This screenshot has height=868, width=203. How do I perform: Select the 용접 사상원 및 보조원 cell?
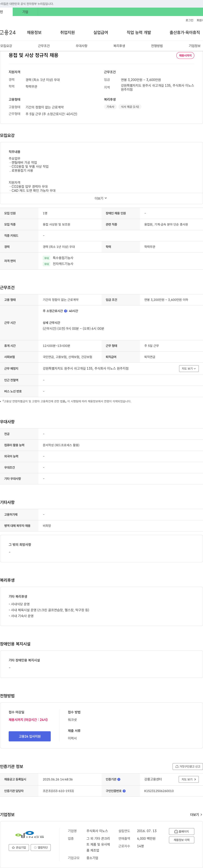[56, 224]
